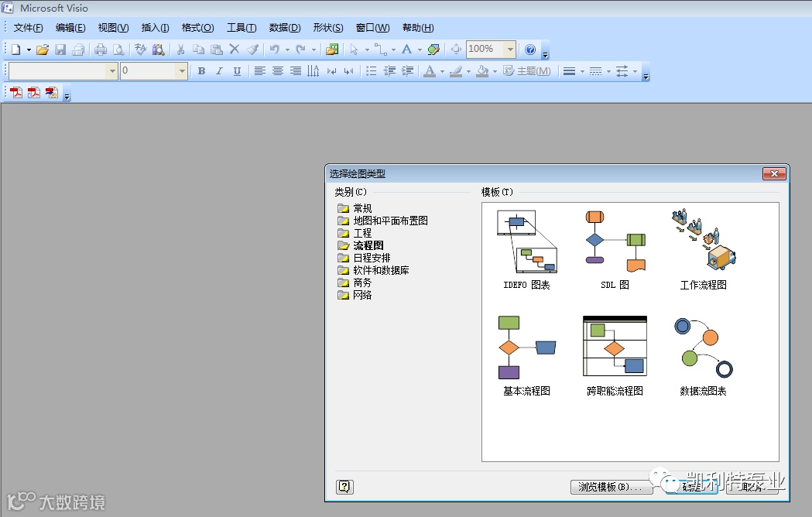Open the 文件(F) menu

pyautogui.click(x=28, y=28)
